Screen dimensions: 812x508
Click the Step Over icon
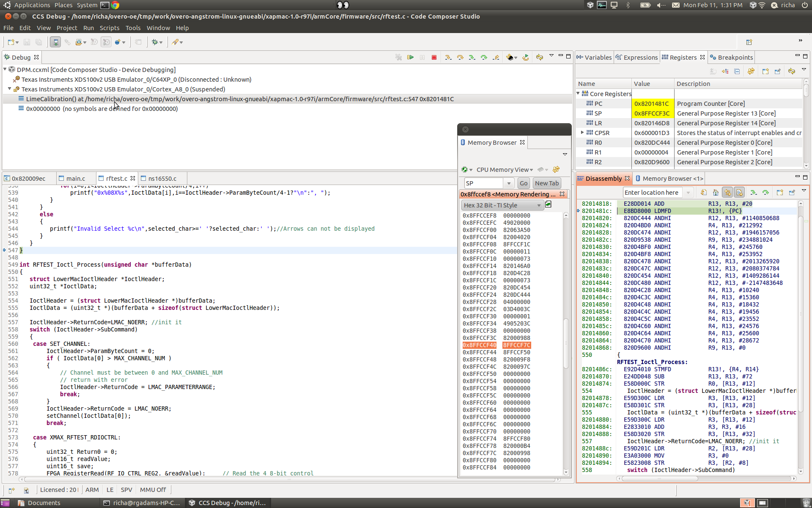(460, 57)
